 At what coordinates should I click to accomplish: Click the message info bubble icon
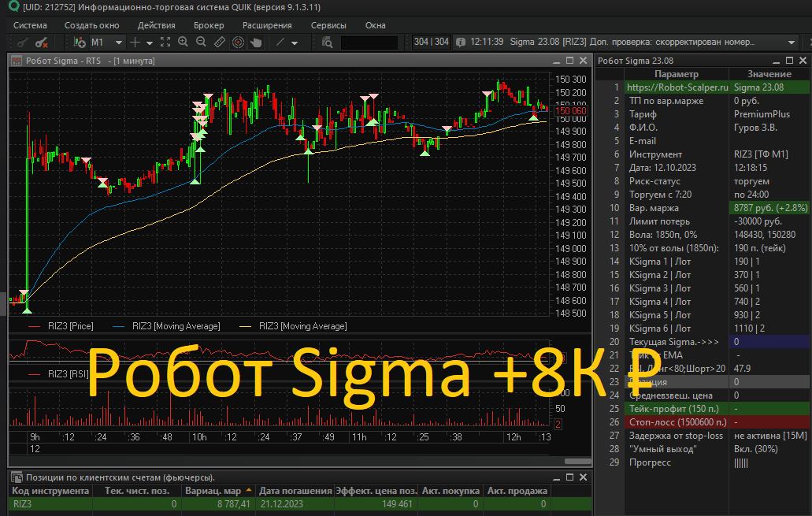coord(461,43)
